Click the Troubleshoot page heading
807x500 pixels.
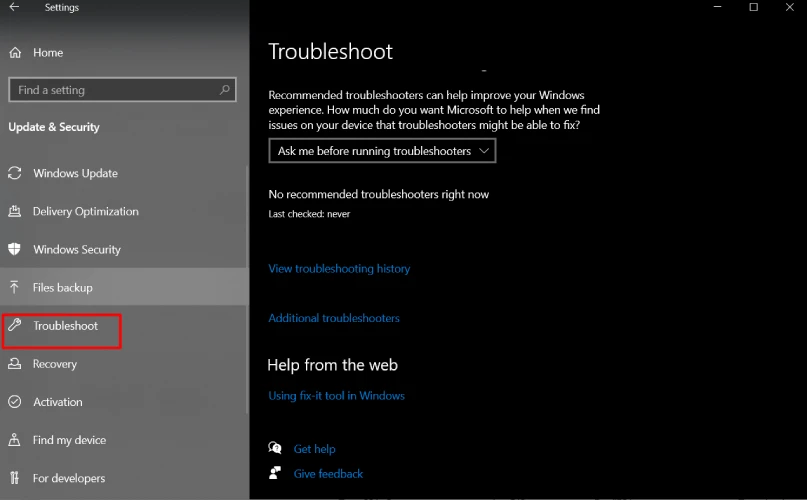(x=330, y=51)
